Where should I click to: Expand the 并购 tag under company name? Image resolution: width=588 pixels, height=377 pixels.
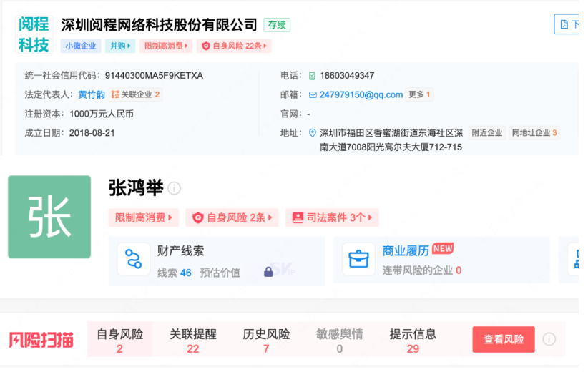click(119, 46)
